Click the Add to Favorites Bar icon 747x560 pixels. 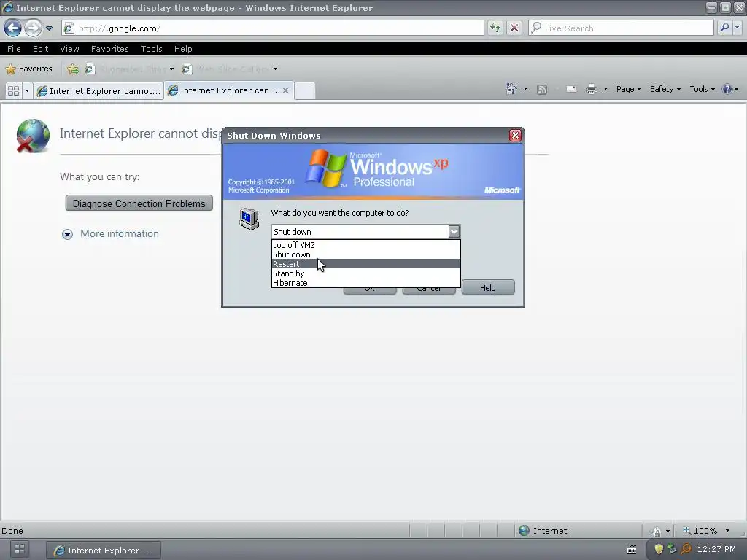click(73, 69)
